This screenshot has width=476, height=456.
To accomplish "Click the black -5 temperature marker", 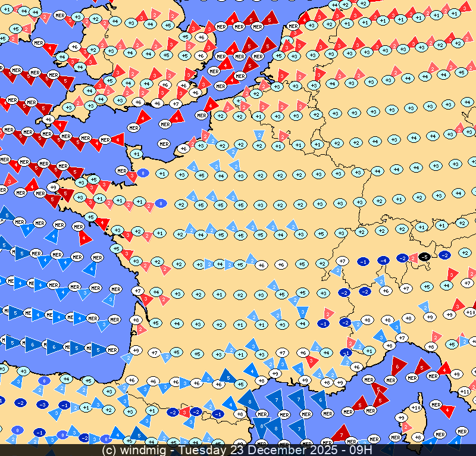I will (424, 257).
